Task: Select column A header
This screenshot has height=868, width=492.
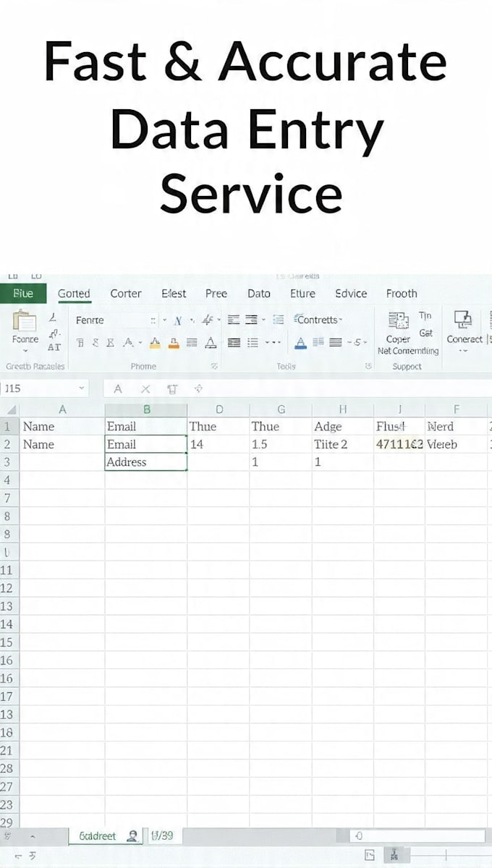Action: 62,409
